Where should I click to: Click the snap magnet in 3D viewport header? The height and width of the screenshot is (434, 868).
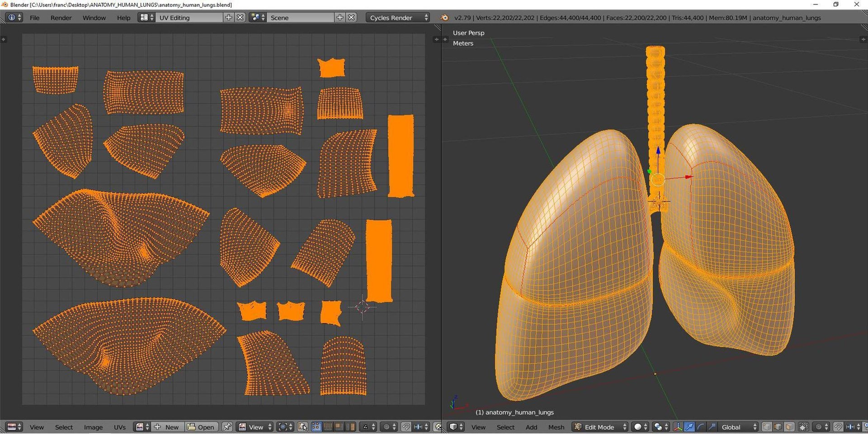pos(838,427)
